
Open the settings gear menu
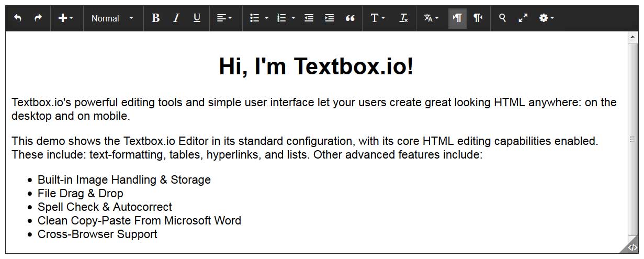(546, 18)
